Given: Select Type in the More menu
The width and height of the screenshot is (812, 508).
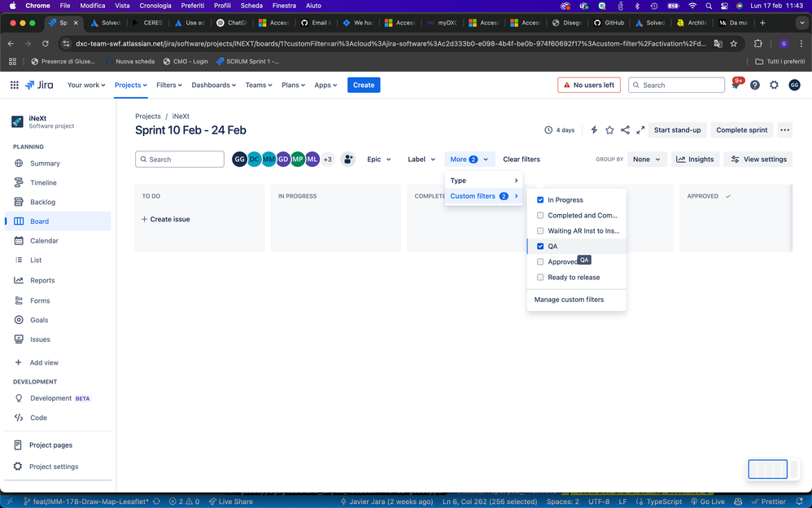Looking at the screenshot, I should tap(483, 181).
